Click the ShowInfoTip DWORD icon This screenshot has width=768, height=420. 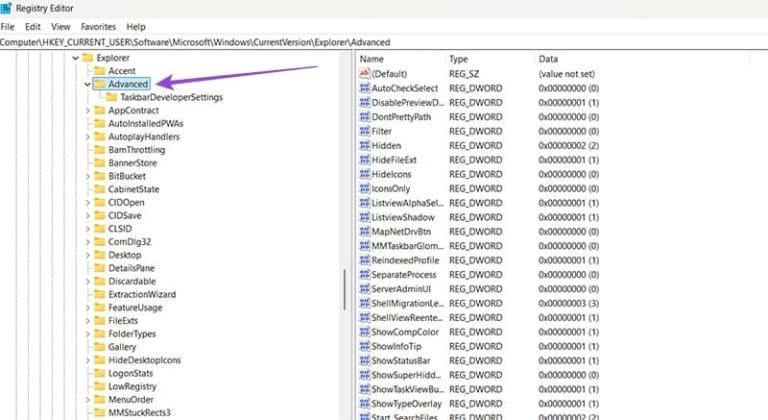(364, 346)
